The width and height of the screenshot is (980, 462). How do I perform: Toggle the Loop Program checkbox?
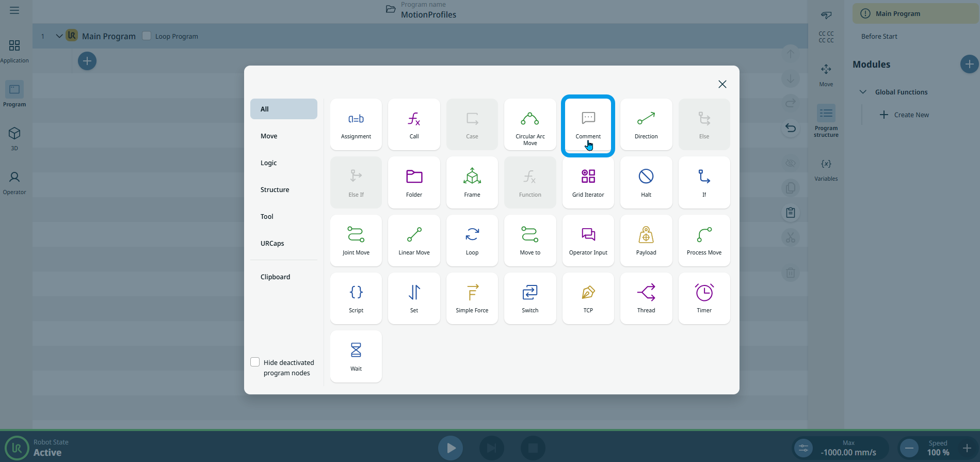[147, 36]
